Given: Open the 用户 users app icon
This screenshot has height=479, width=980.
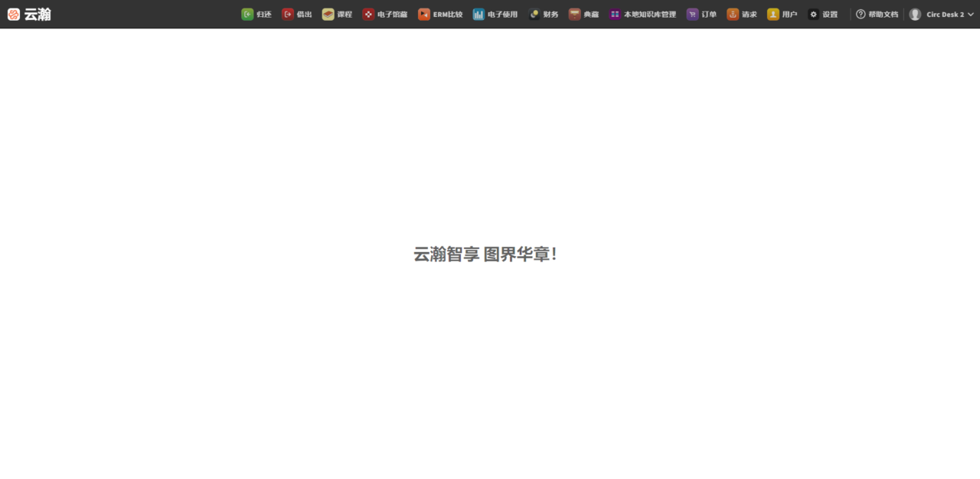Looking at the screenshot, I should coord(773,14).
